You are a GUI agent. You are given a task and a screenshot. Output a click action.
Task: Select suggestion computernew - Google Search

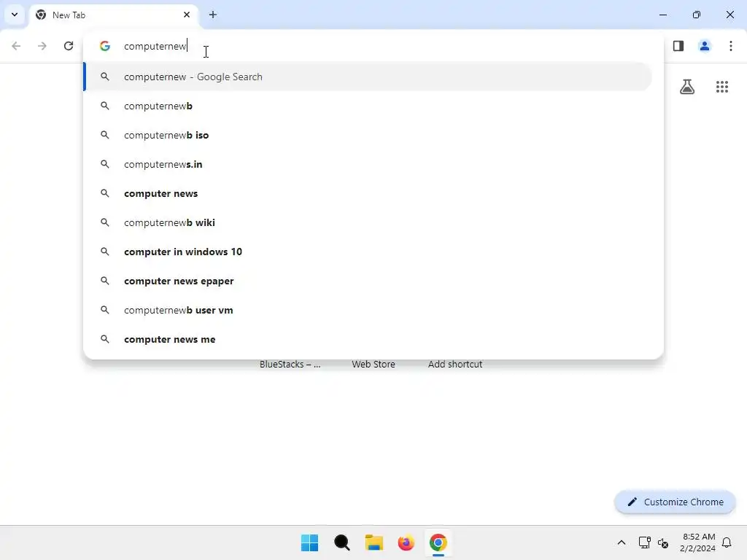368,77
